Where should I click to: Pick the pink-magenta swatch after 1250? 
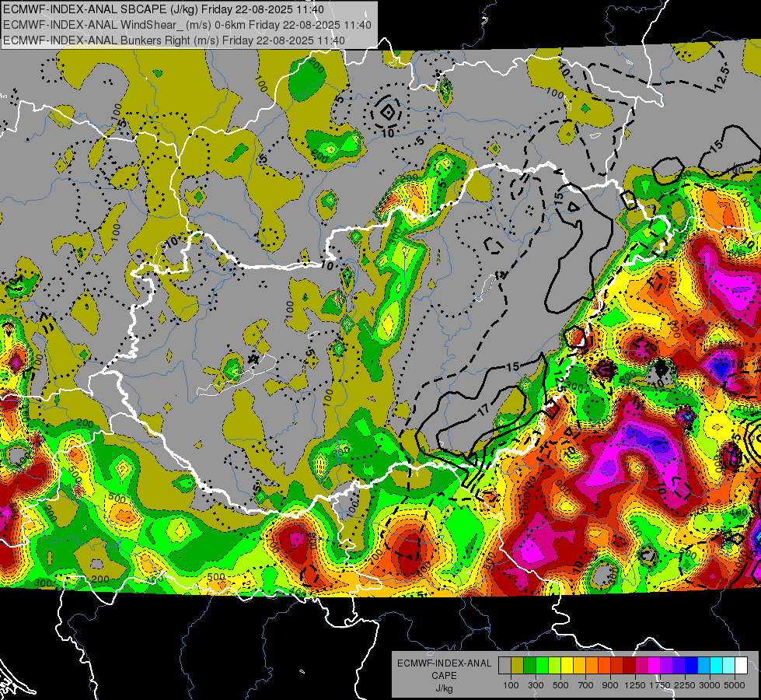[641, 666]
